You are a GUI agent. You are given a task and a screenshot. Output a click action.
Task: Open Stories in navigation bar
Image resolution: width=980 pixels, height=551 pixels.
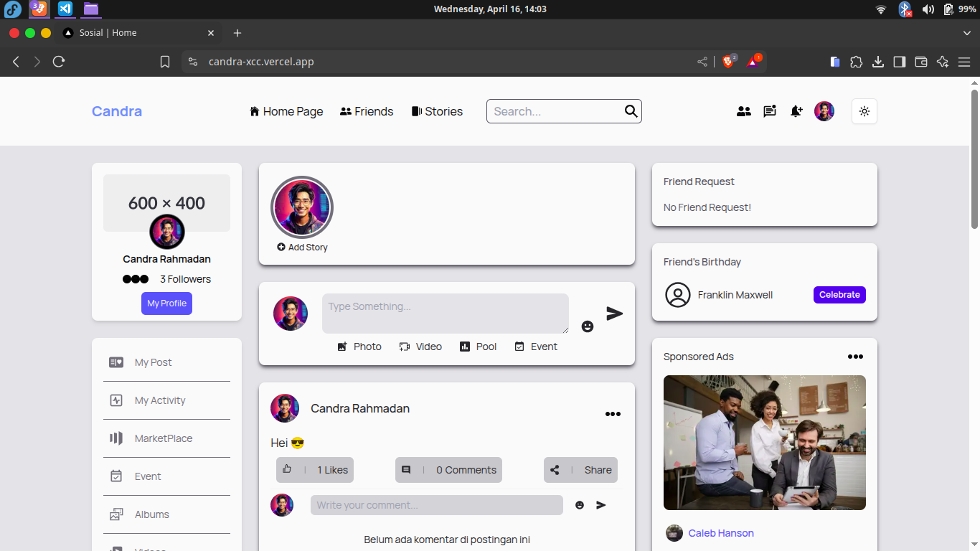pos(437,111)
